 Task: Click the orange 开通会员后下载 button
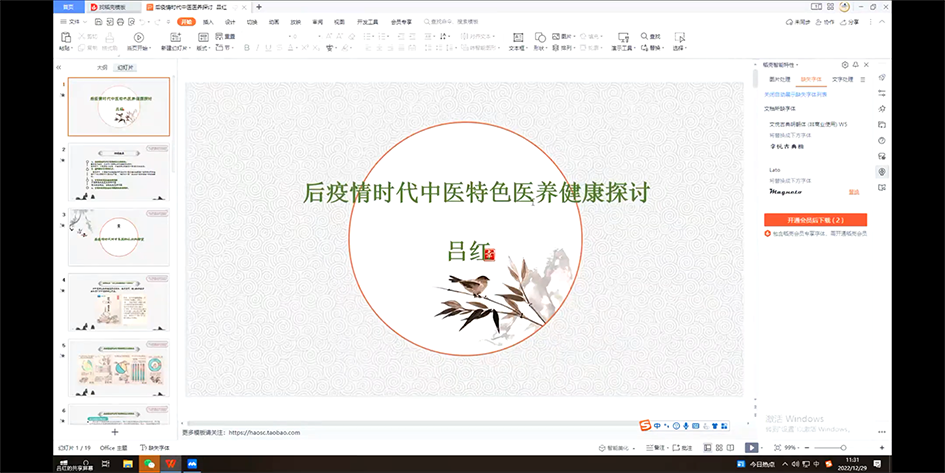pos(815,219)
